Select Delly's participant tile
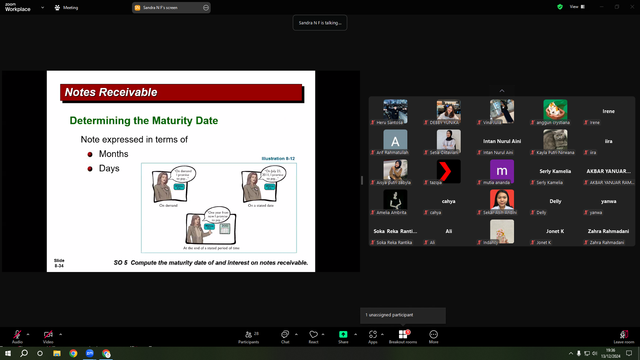640x360 pixels. pos(555,202)
